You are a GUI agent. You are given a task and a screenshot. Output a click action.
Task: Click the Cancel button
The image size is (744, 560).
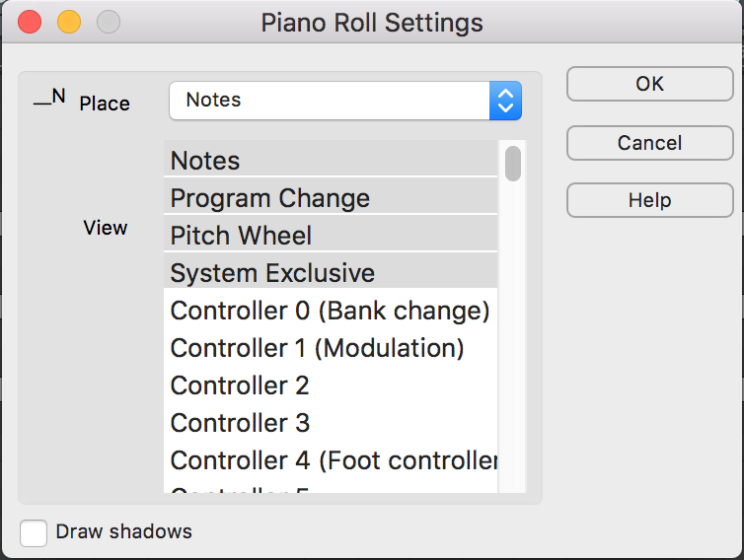[x=649, y=143]
